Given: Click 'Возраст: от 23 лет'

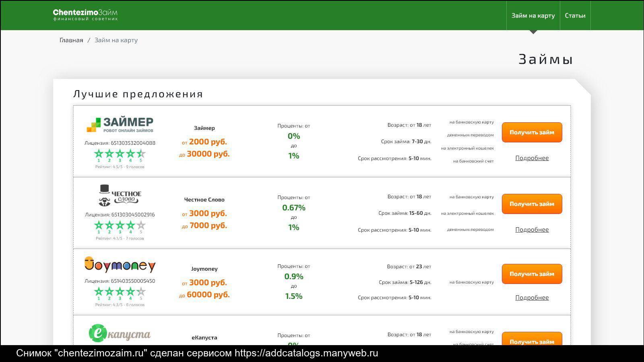Looking at the screenshot, I should click(x=409, y=267).
